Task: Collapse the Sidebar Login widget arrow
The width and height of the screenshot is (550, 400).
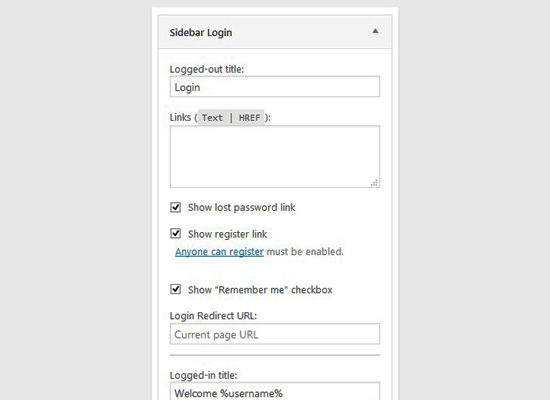Action: point(375,31)
